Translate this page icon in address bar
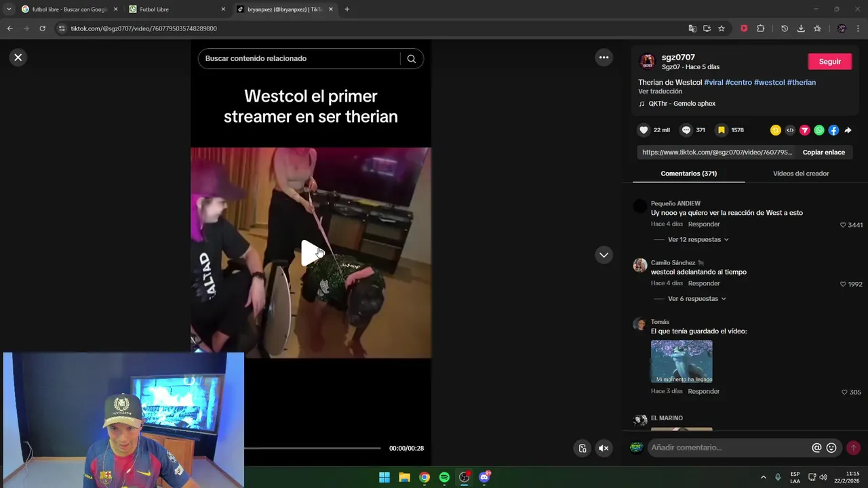The width and height of the screenshot is (868, 488). (692, 28)
